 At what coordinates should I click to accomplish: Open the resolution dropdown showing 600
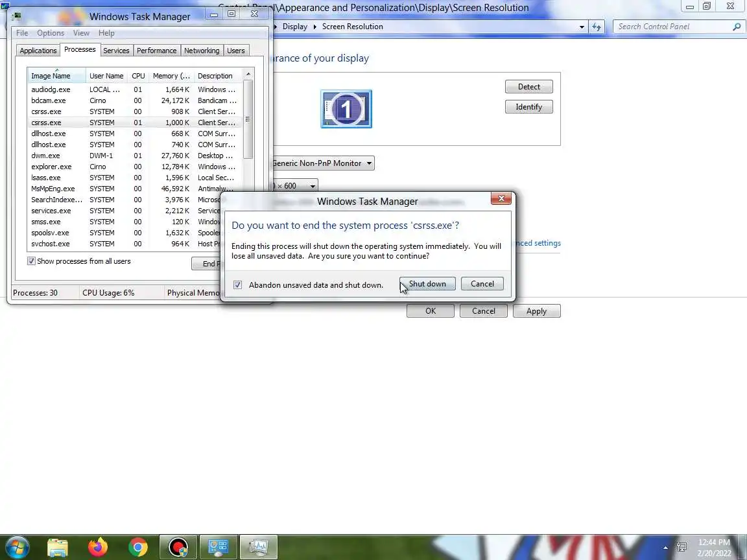[x=294, y=186]
